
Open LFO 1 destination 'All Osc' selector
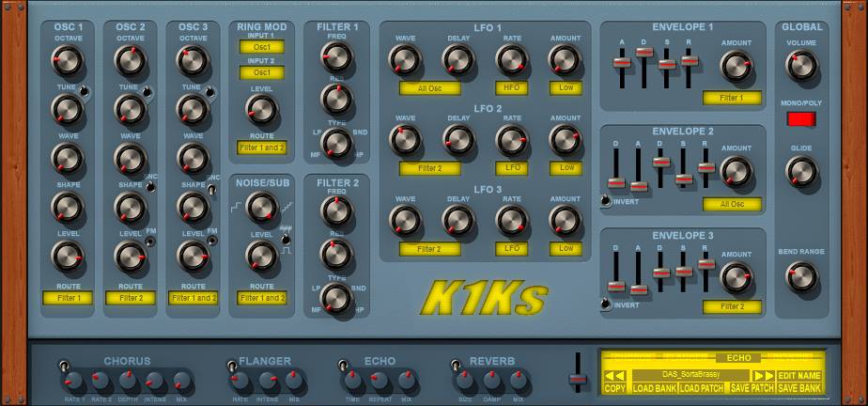coord(429,88)
